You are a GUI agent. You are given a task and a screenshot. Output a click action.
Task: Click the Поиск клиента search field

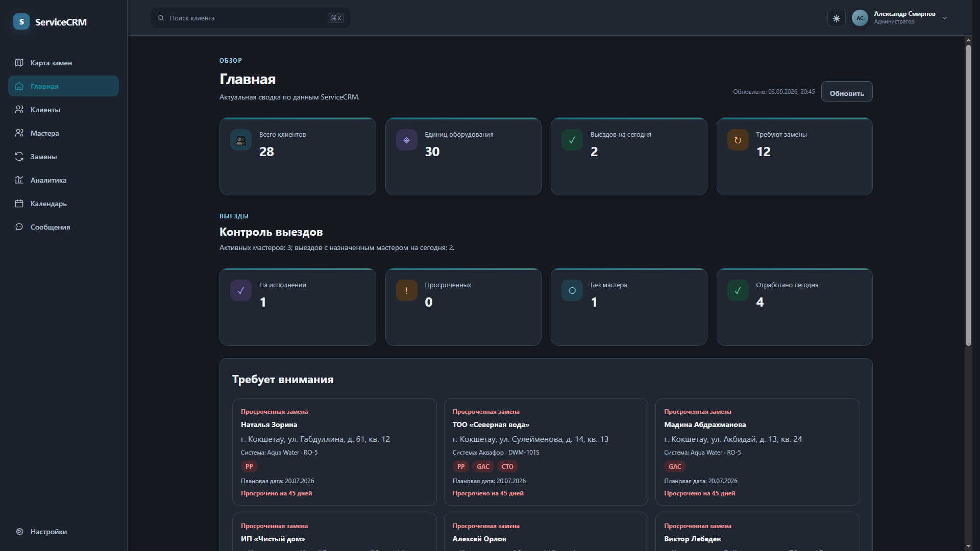(x=251, y=18)
